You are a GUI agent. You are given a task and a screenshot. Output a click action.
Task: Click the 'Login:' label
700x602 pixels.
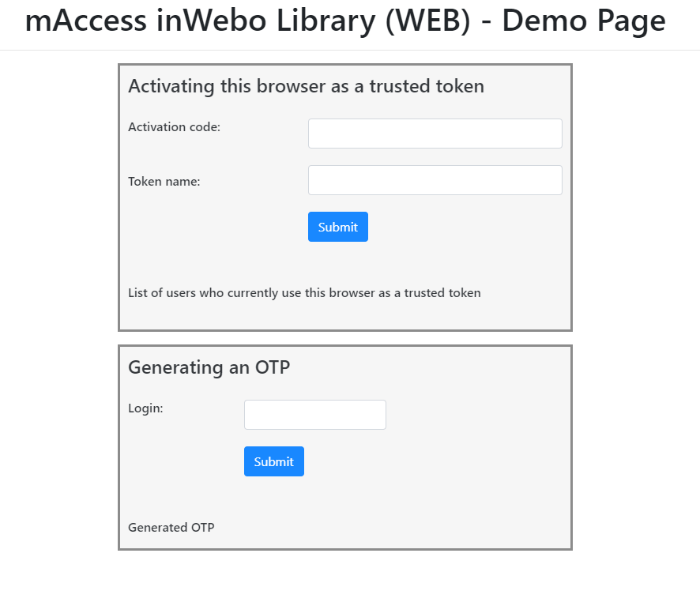(x=145, y=408)
